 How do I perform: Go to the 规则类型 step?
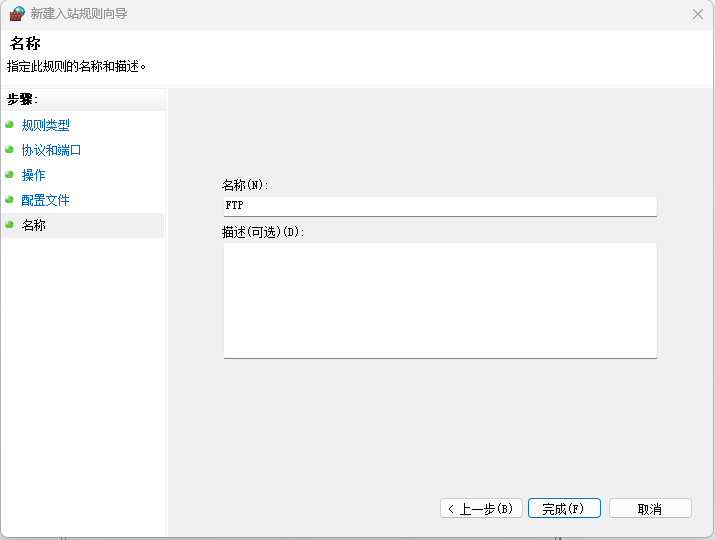tap(46, 125)
